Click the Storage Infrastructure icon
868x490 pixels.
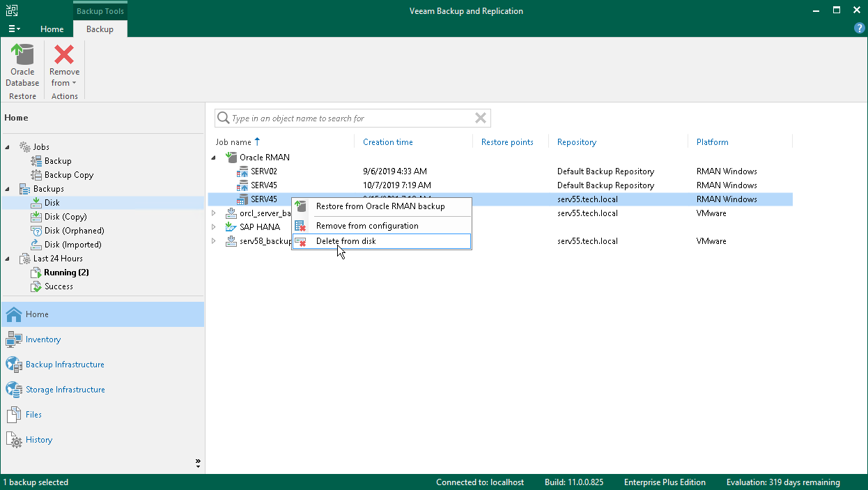(14, 390)
